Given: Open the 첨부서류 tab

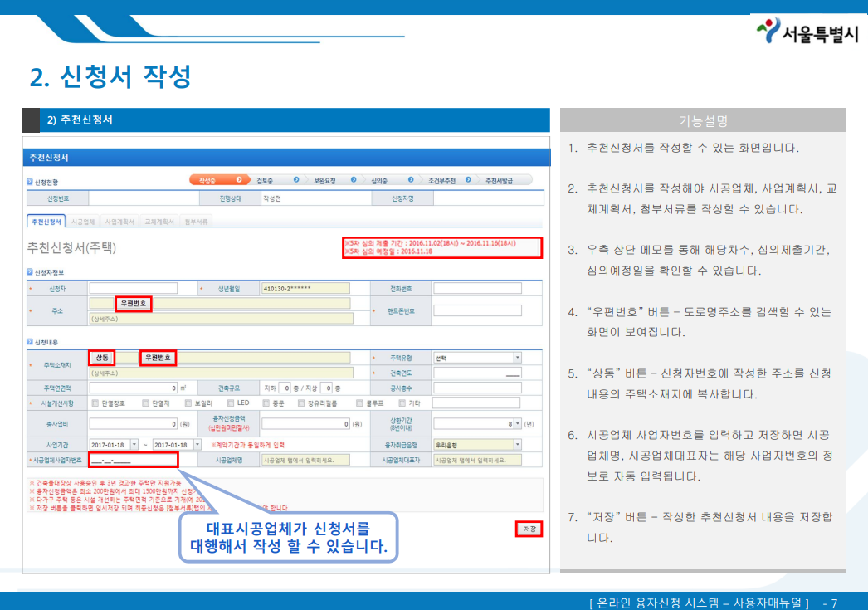Looking at the screenshot, I should [x=195, y=221].
